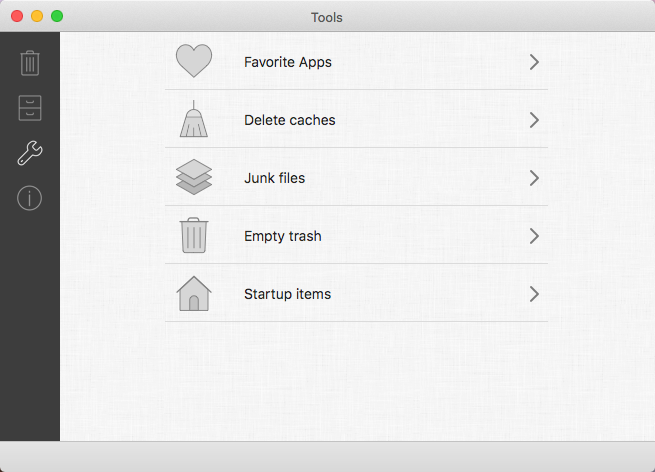Screen dimensions: 655x472
Task: Expand Junk files using its chevron
Action: coord(534,178)
